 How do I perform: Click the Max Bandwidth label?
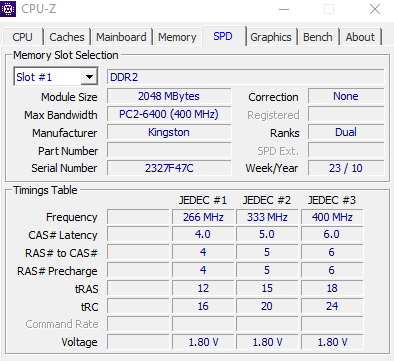pos(61,115)
